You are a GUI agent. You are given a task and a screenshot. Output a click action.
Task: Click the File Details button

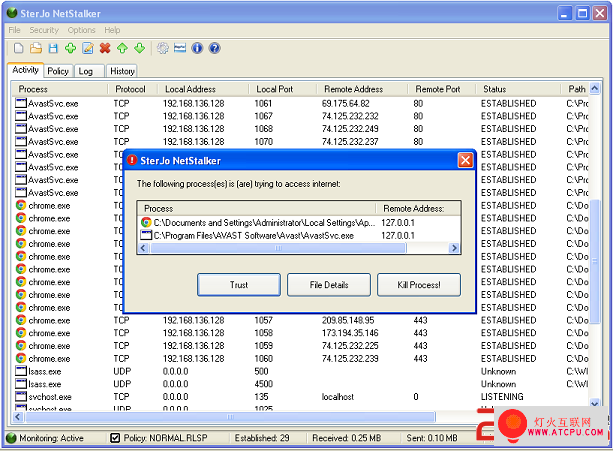click(329, 285)
